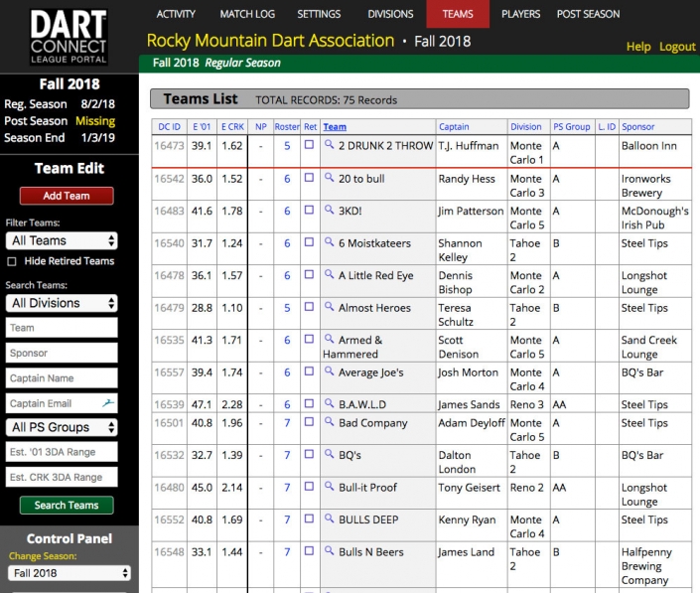The height and width of the screenshot is (593, 700).
Task: Click magnifier icon beside 2 DRUNK 2 THROW
Action: [329, 145]
